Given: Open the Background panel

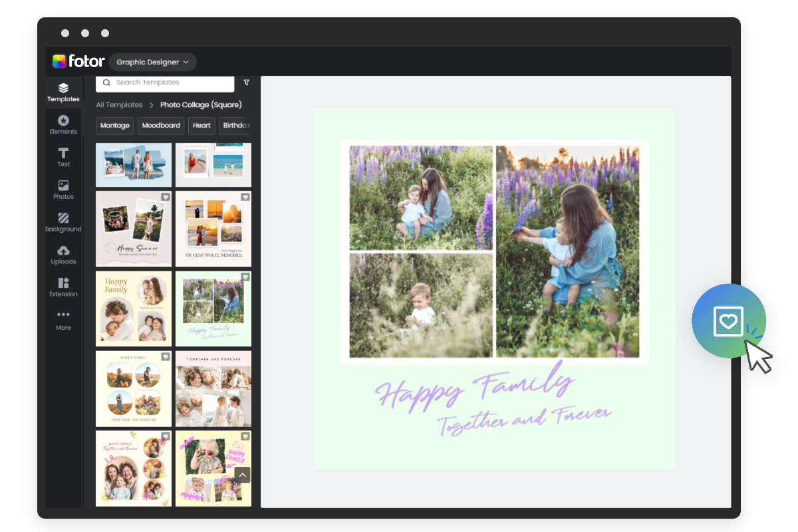Looking at the screenshot, I should [63, 222].
